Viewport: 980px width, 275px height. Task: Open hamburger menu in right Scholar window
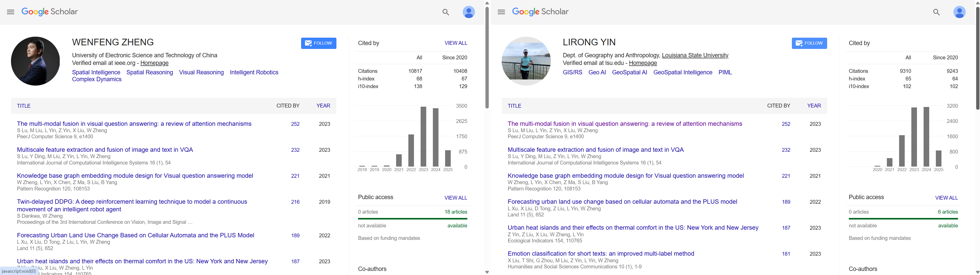pos(501,12)
